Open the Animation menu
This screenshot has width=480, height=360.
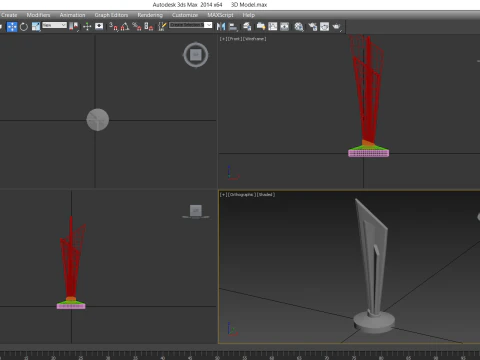point(72,15)
